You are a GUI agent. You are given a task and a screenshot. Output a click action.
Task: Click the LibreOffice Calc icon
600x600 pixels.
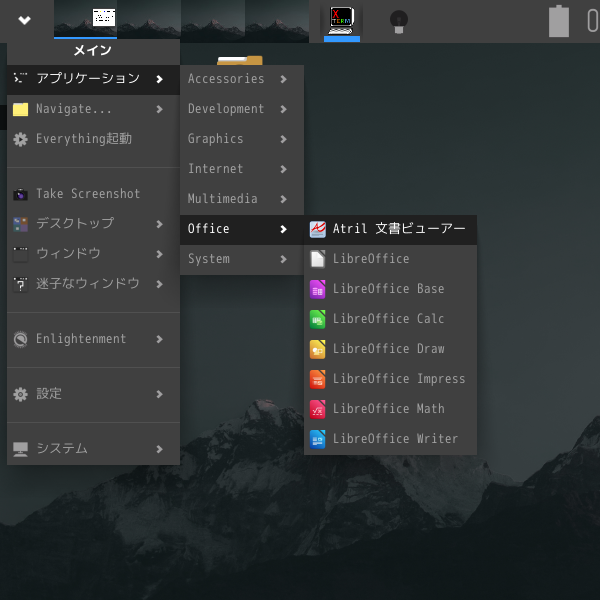click(x=317, y=319)
